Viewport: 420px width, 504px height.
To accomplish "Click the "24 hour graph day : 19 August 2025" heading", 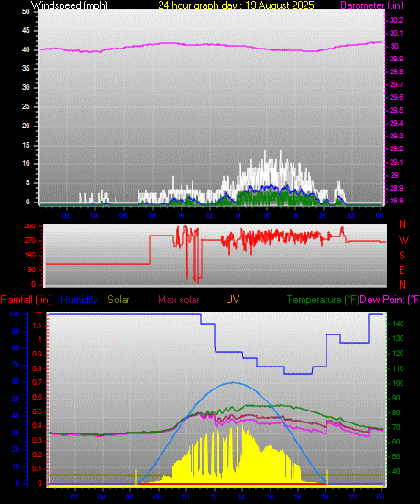I will pos(236,5).
